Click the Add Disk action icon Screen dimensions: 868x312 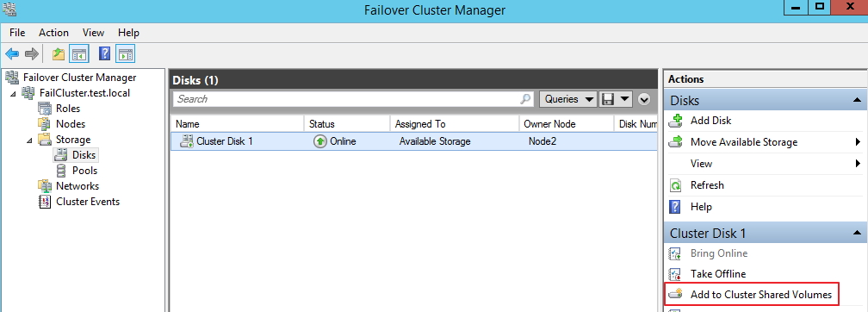pyautogui.click(x=675, y=121)
